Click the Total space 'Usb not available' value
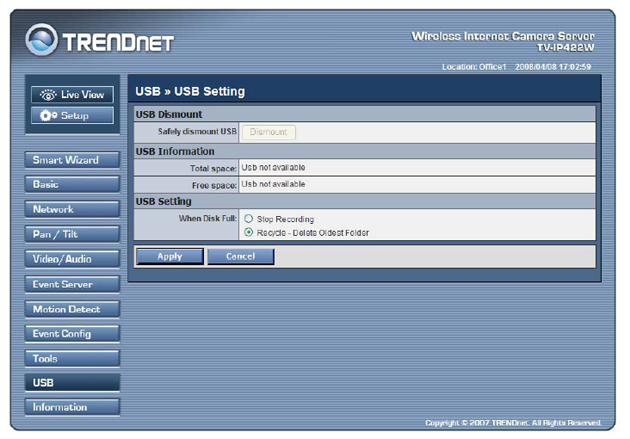The image size is (630, 439). 273,167
